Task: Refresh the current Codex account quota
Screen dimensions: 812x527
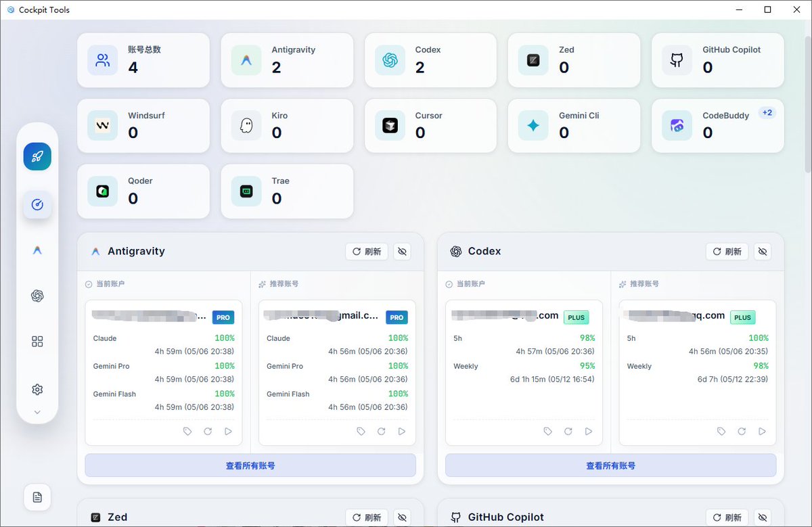Action: [x=568, y=432]
